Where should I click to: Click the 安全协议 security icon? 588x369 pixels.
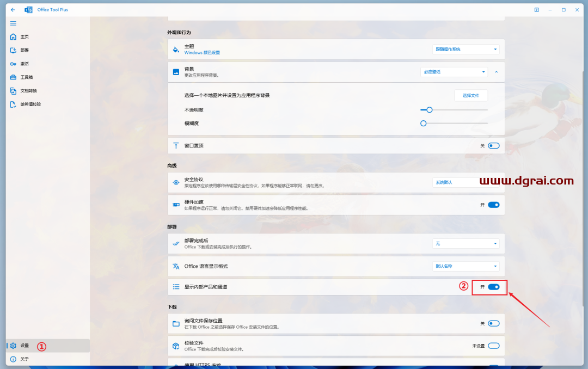click(176, 183)
